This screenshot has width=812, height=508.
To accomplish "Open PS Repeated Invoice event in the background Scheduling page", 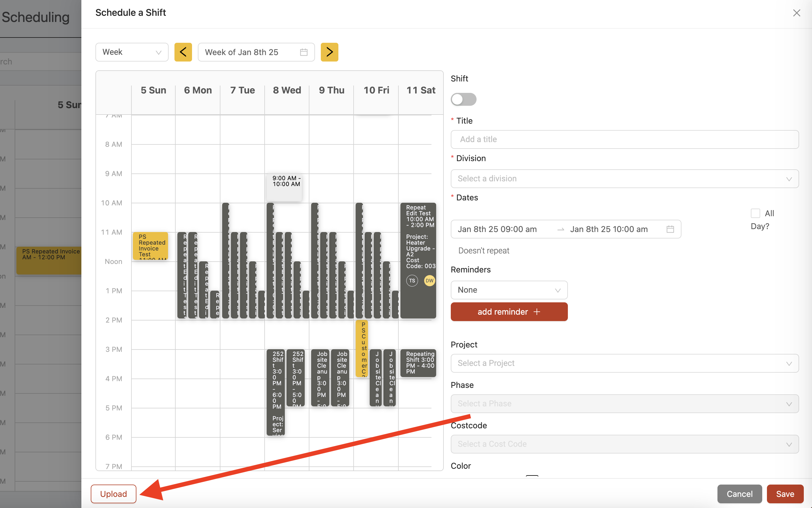I will click(49, 260).
